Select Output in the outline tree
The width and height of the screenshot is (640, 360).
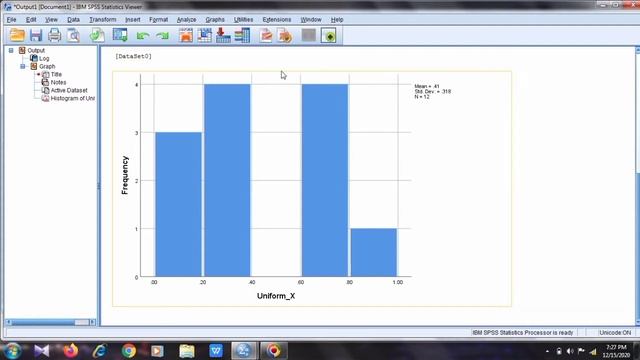[x=36, y=51]
